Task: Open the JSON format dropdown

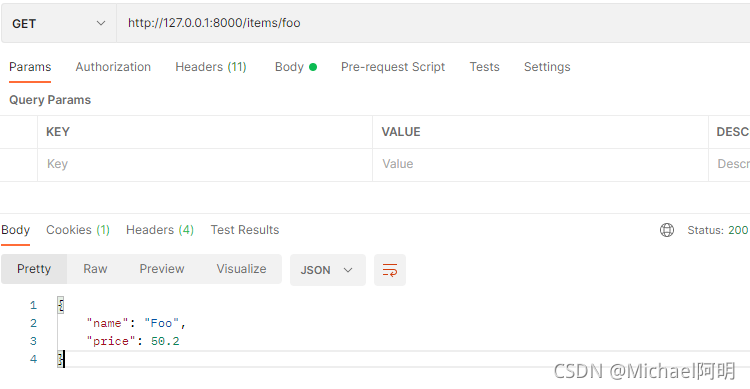Action: click(x=328, y=270)
